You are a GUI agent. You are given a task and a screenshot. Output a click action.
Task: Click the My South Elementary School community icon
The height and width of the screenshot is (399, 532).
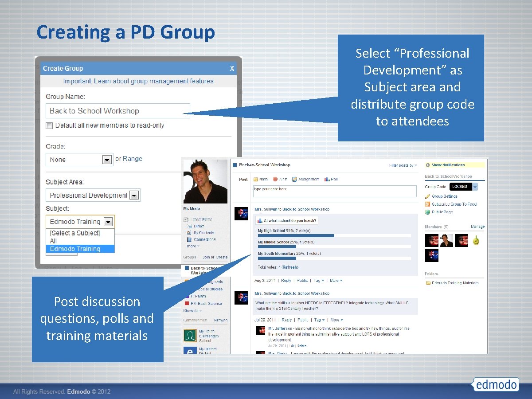(x=190, y=336)
